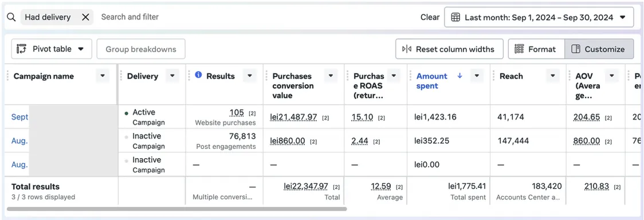
Task: Open Reach column menu arrow
Action: (x=553, y=76)
